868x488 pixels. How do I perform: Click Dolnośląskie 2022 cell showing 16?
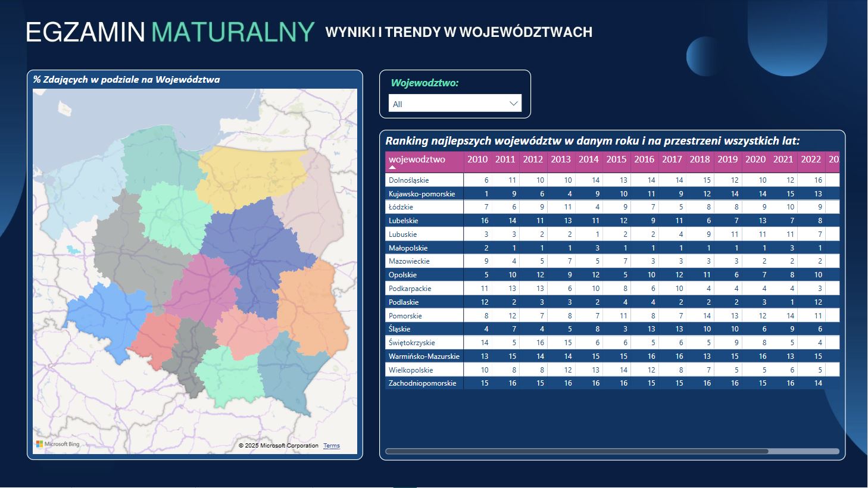810,180
